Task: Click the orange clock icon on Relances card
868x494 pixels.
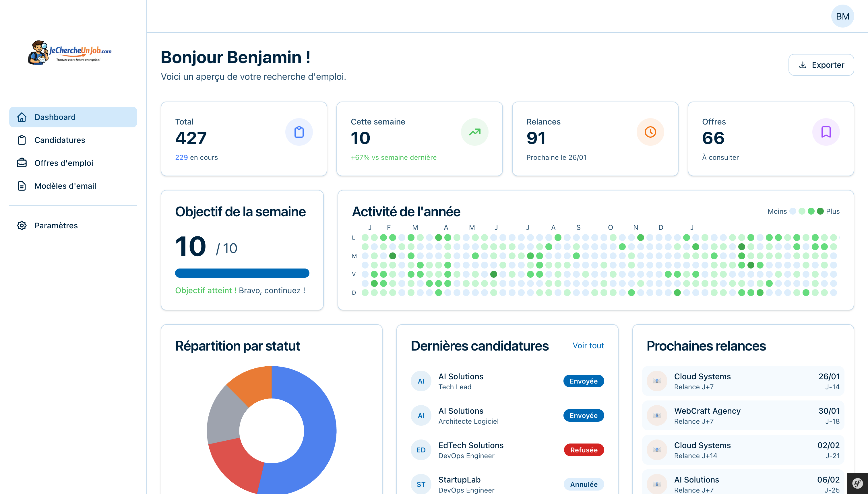Action: (x=650, y=132)
